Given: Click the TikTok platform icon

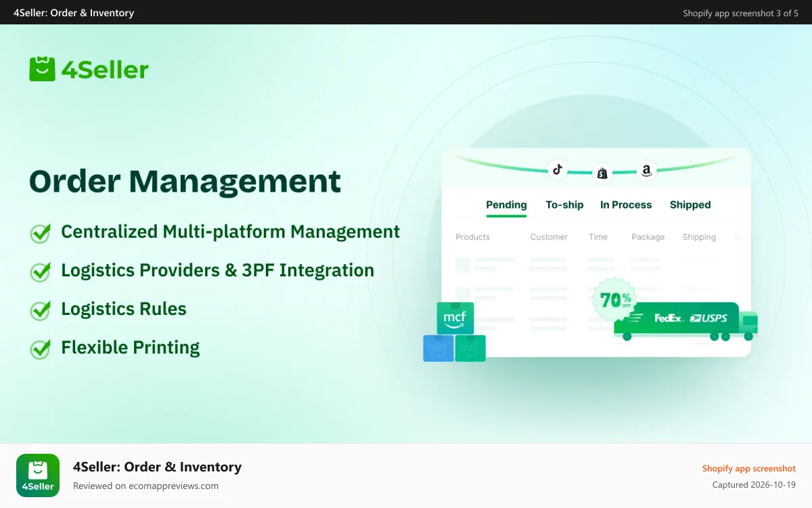Looking at the screenshot, I should 557,169.
